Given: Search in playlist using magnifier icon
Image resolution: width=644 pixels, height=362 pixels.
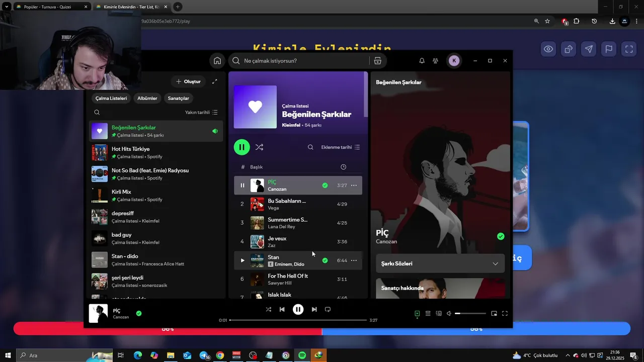Looking at the screenshot, I should (310, 147).
